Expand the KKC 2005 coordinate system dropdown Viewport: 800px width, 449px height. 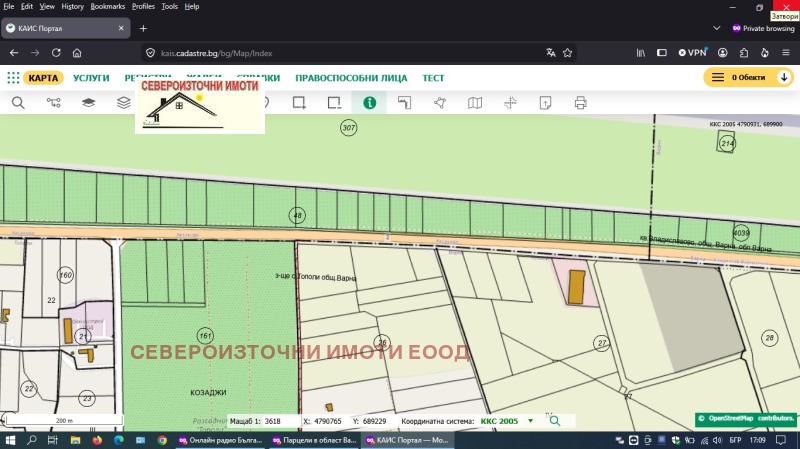tap(531, 421)
